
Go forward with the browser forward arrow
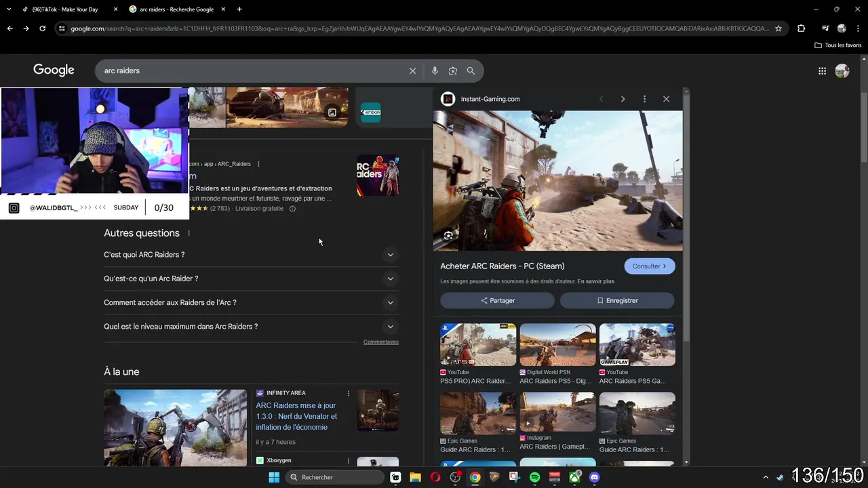26,28
